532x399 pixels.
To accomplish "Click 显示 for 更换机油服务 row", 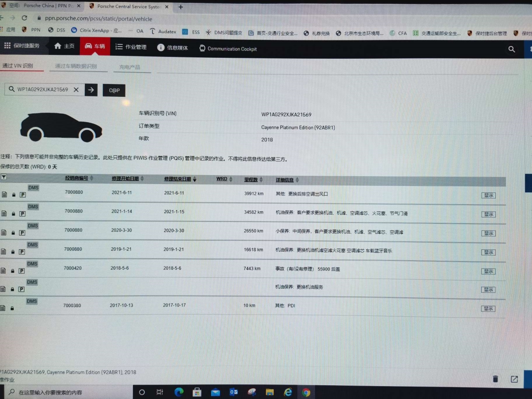I will click(x=489, y=290).
